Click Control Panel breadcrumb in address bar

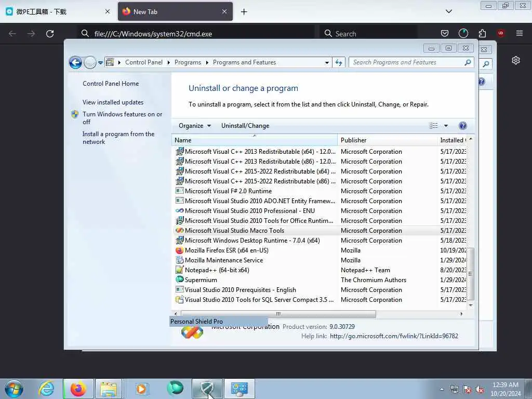(144, 62)
